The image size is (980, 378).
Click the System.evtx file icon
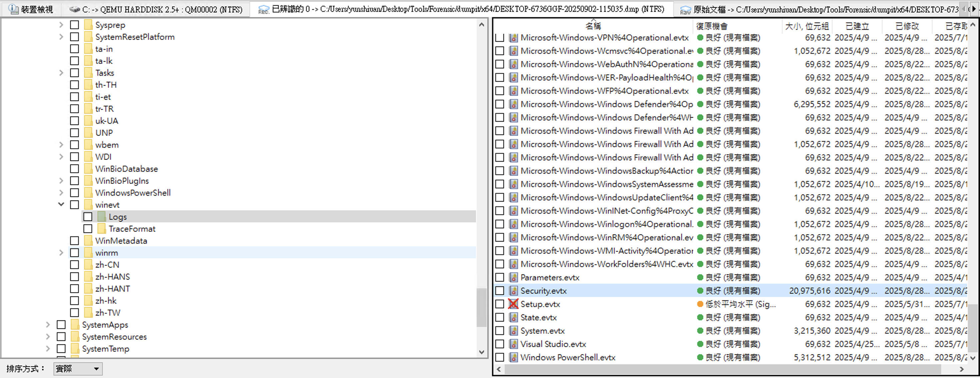513,330
